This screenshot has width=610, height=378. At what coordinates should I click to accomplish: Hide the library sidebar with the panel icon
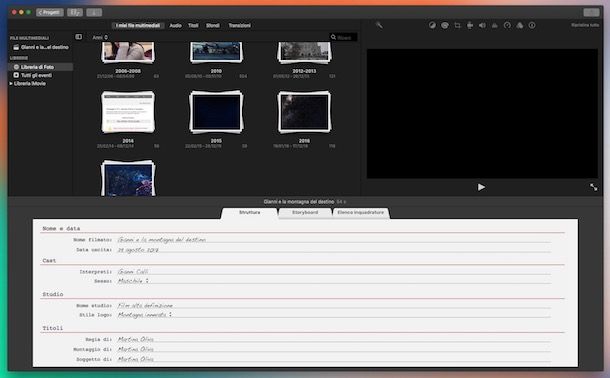pos(79,37)
